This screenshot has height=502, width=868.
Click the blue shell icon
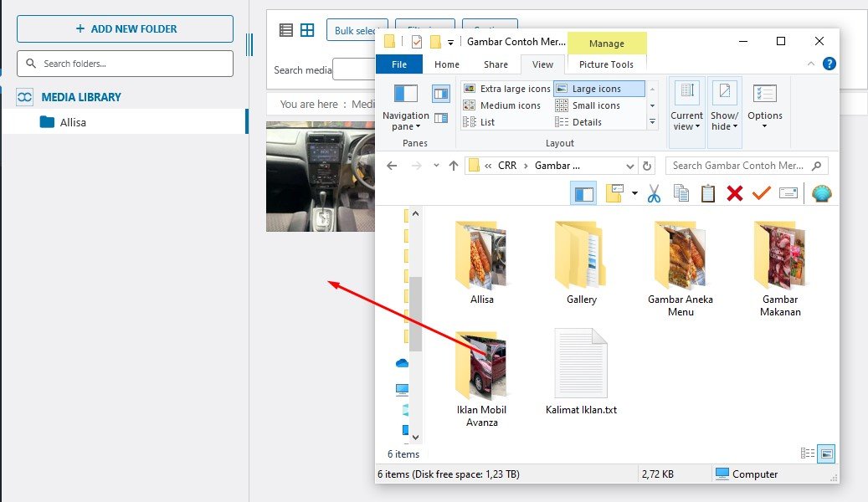(822, 194)
